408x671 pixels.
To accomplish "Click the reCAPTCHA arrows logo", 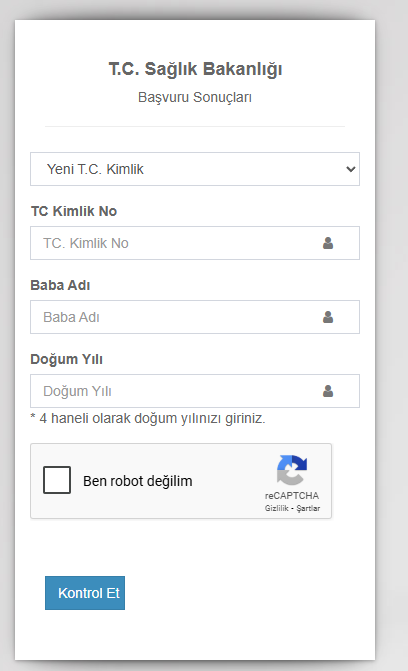I will pos(292,470).
